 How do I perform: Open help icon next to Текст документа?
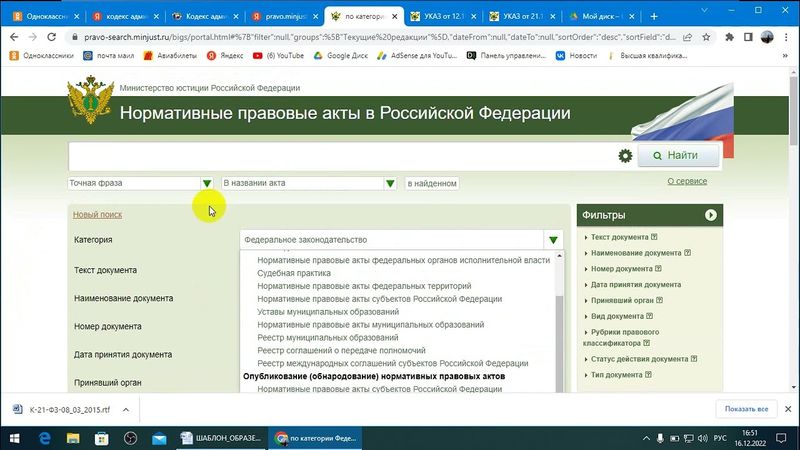point(654,237)
